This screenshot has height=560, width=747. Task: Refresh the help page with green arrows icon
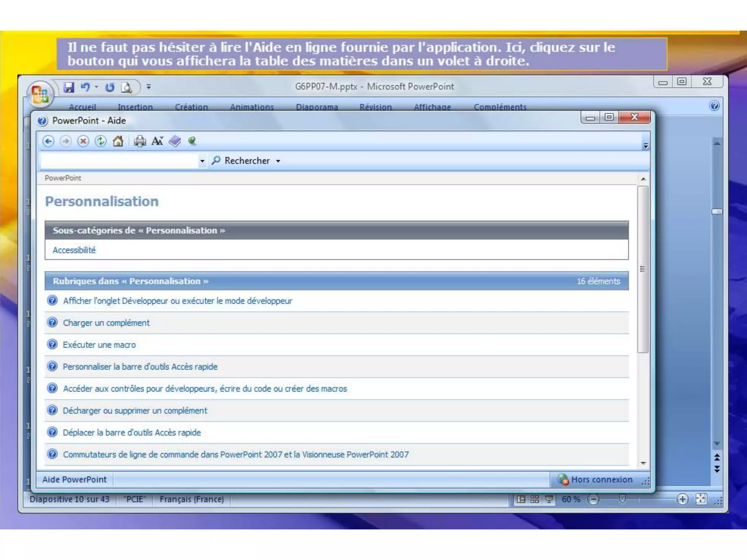tap(101, 141)
